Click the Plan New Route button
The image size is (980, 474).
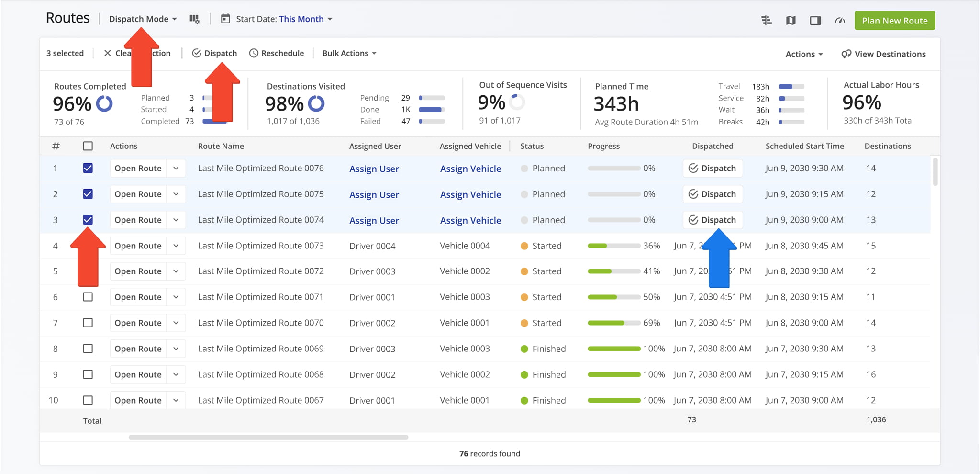coord(894,21)
